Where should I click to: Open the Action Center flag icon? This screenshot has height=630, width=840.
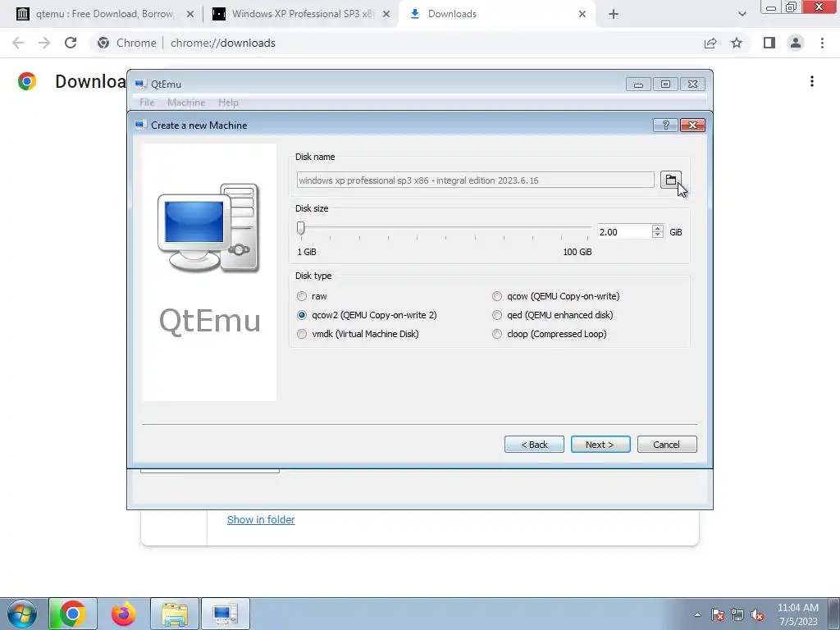tap(718, 614)
